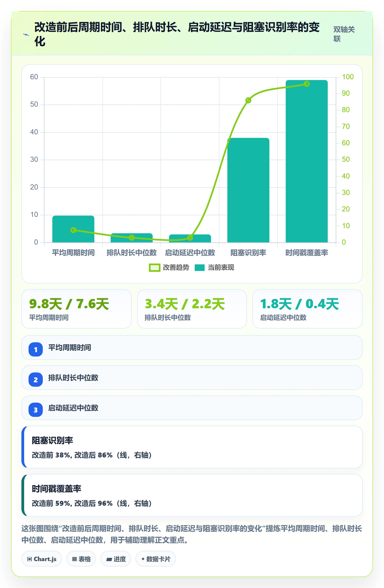Click the number 3 badge icon
This screenshot has height=588, width=384.
click(x=36, y=410)
